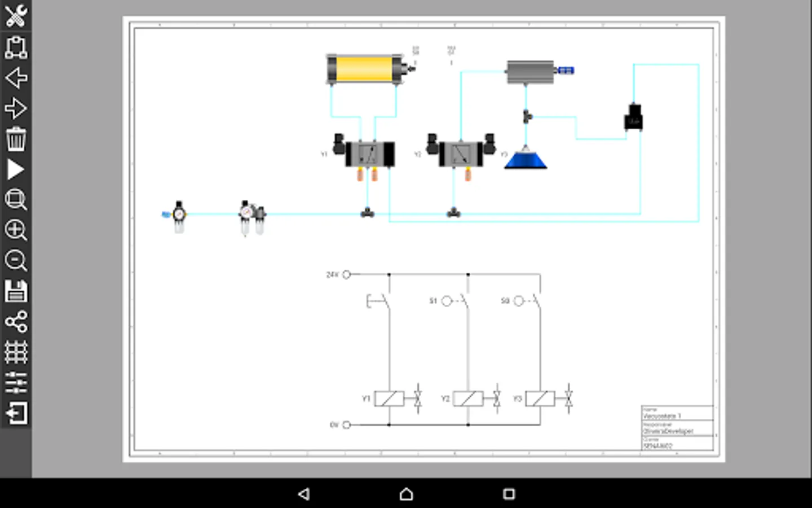Click the 24V supply terminal
Screen dimensions: 812x508
[346, 274]
